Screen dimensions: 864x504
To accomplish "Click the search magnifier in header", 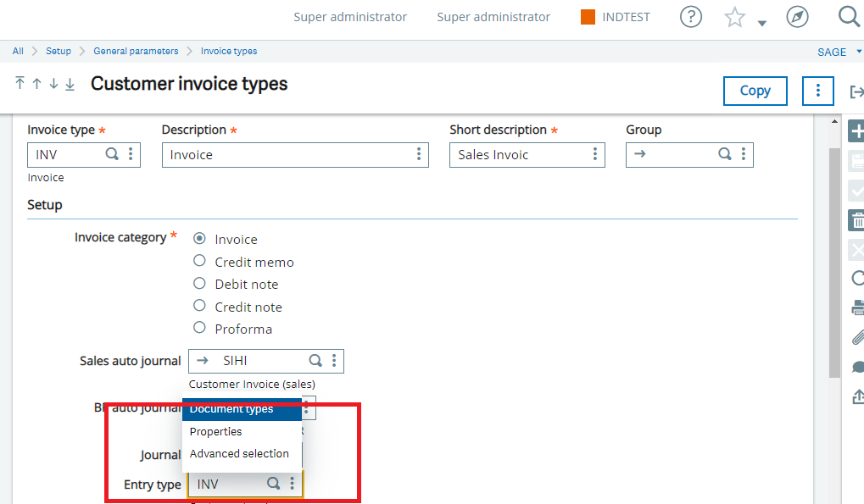I will coord(849,16).
